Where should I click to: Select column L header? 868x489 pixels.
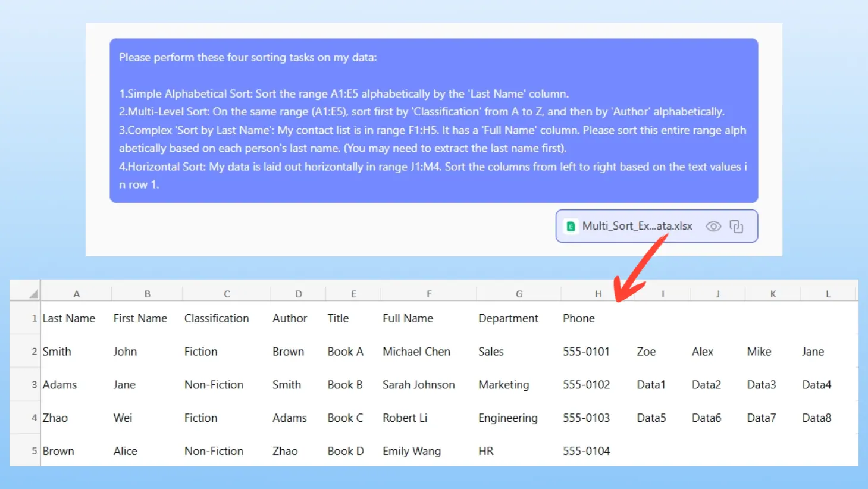[828, 294]
